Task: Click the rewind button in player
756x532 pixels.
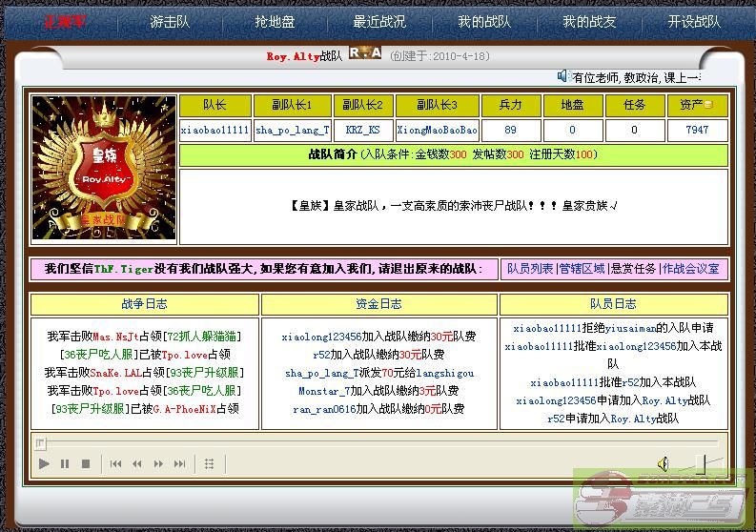Action: tap(136, 464)
